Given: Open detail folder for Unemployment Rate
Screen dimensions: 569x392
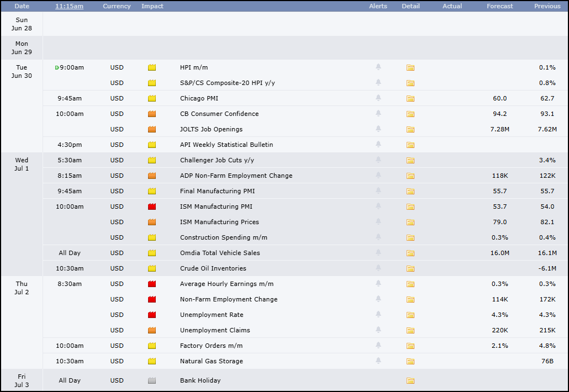Looking at the screenshot, I should click(410, 315).
